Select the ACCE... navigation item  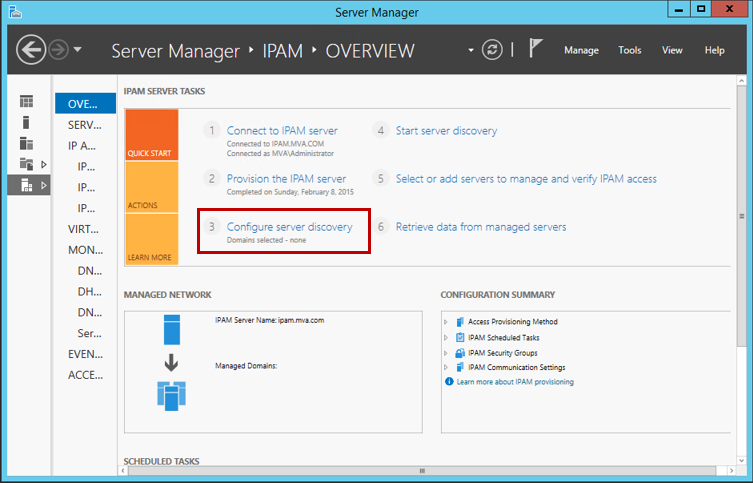point(85,375)
